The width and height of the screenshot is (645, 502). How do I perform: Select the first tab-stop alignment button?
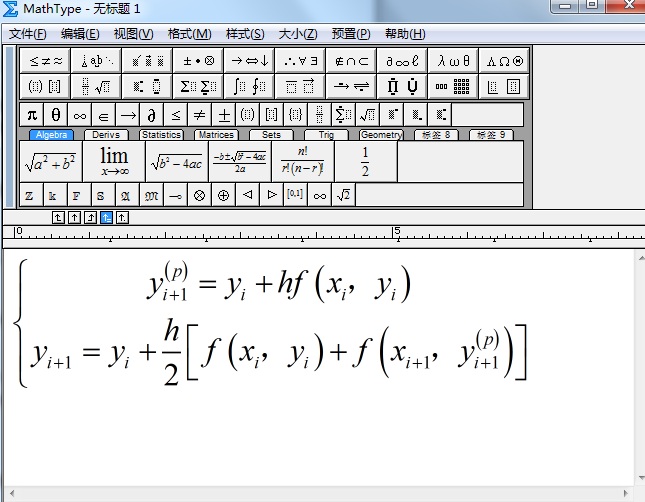pos(58,217)
